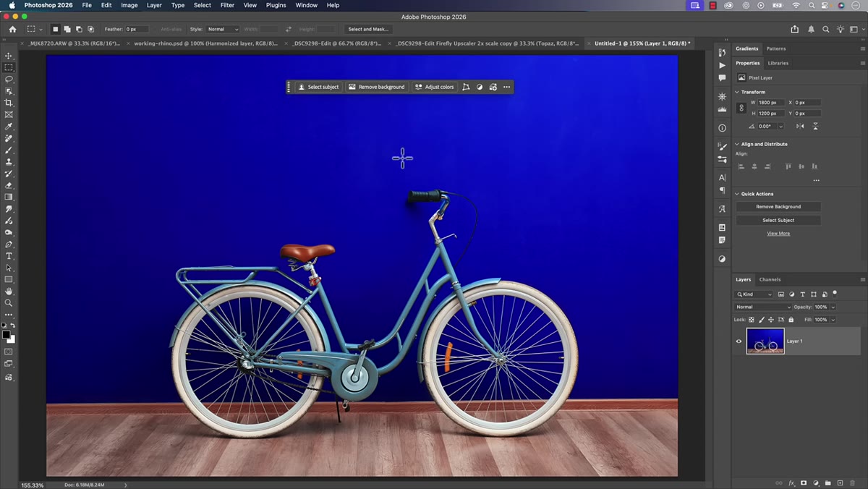
Task: Toggle Lock image pixels brush icon
Action: coord(762,319)
